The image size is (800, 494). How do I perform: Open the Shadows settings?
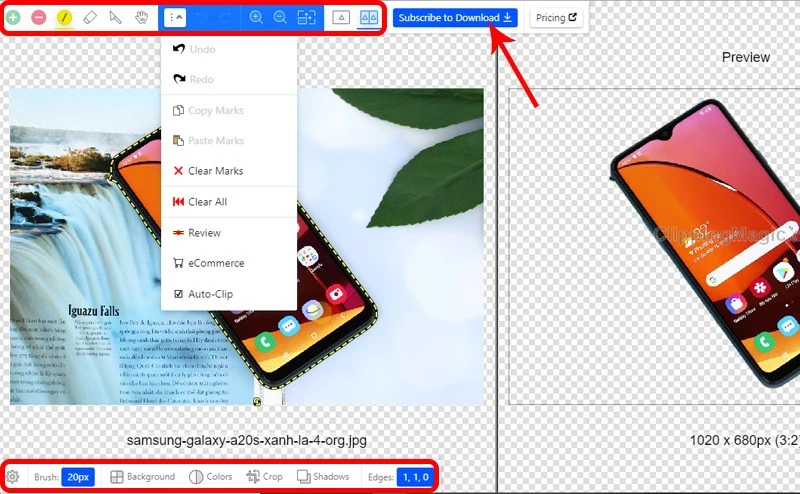[323, 477]
